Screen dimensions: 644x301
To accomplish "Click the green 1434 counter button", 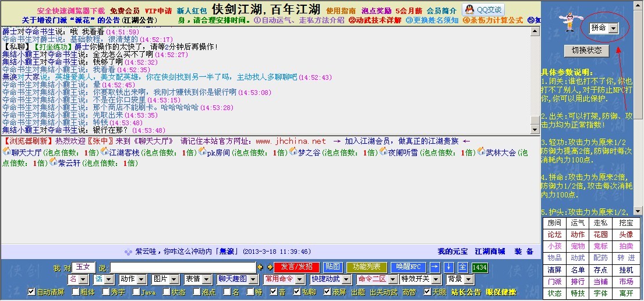I will (x=479, y=268).
